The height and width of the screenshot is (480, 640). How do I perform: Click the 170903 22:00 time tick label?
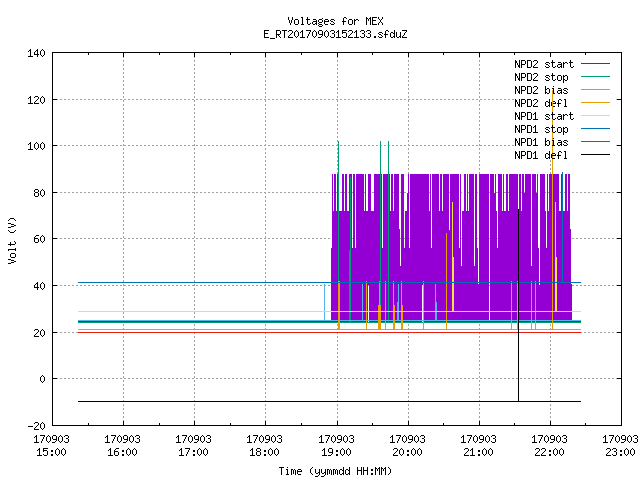(x=549, y=446)
